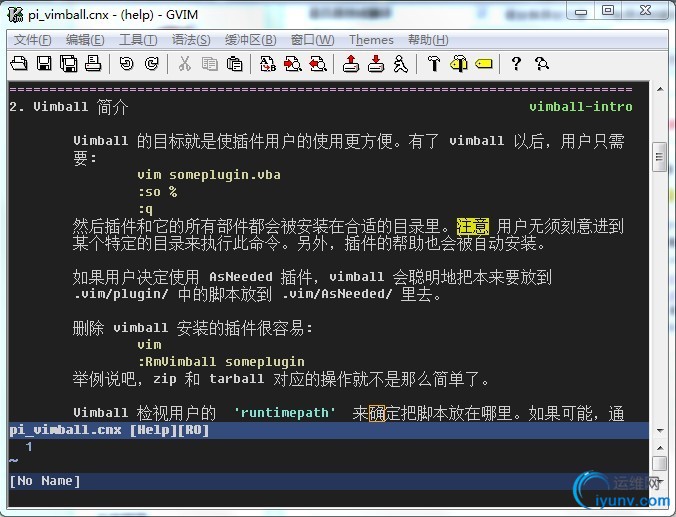Load session toolbar icon
676x517 pixels.
click(351, 64)
